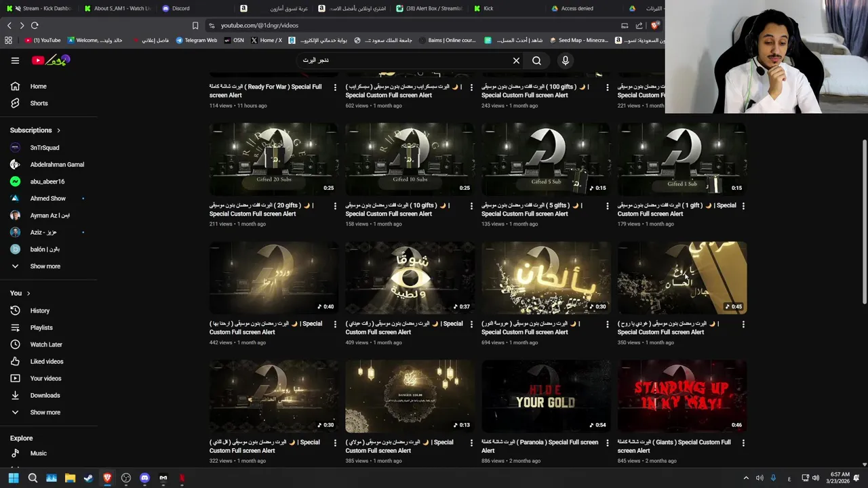Open Brave Shields lion icon
This screenshot has width=868, height=488.
pos(655,25)
